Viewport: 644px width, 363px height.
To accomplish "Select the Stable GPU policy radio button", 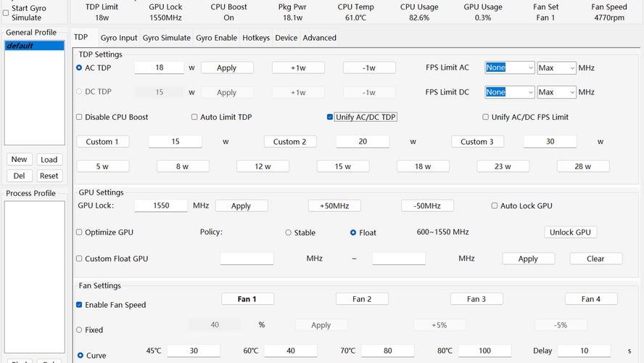I will point(289,233).
